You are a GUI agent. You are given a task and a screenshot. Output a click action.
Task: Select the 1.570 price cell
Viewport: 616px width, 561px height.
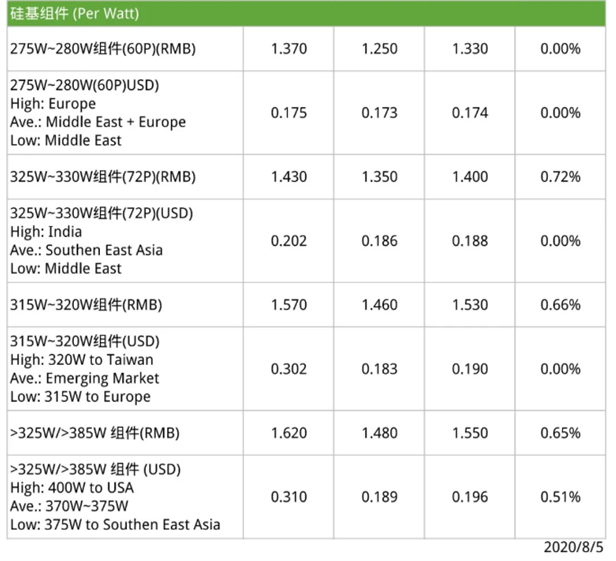(x=288, y=304)
